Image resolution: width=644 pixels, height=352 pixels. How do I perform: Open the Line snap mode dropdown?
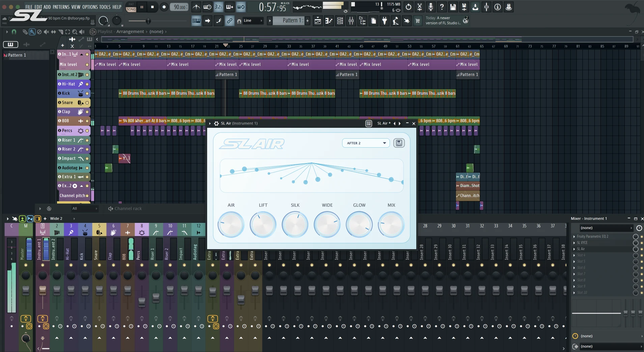point(253,21)
